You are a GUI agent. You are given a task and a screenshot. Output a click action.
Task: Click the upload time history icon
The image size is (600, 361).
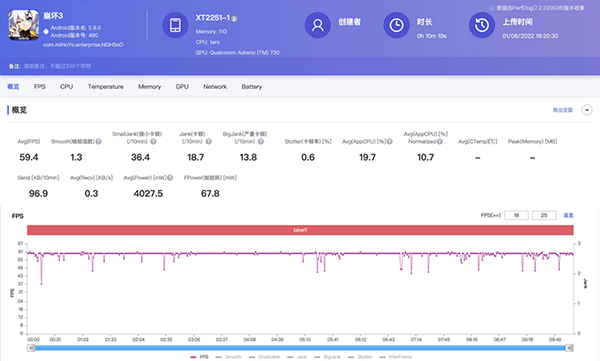(x=482, y=25)
